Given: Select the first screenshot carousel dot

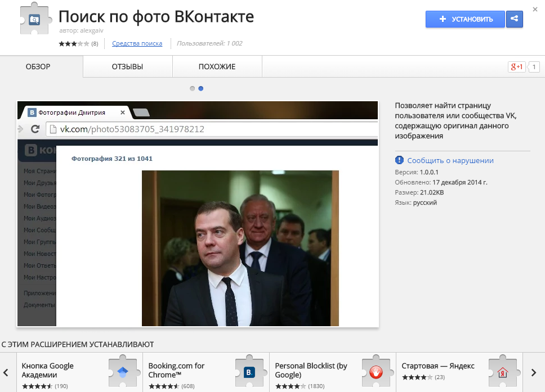Looking at the screenshot, I should [x=192, y=88].
